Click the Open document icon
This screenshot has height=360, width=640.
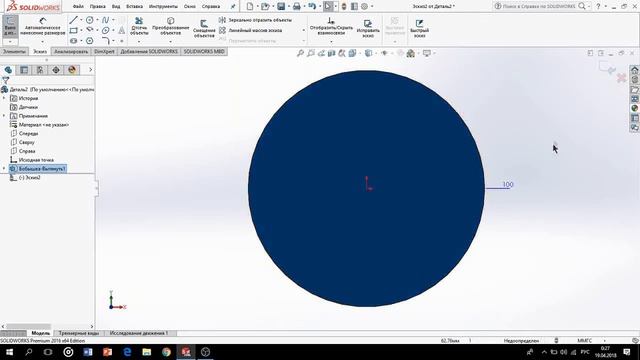(x=265, y=6)
